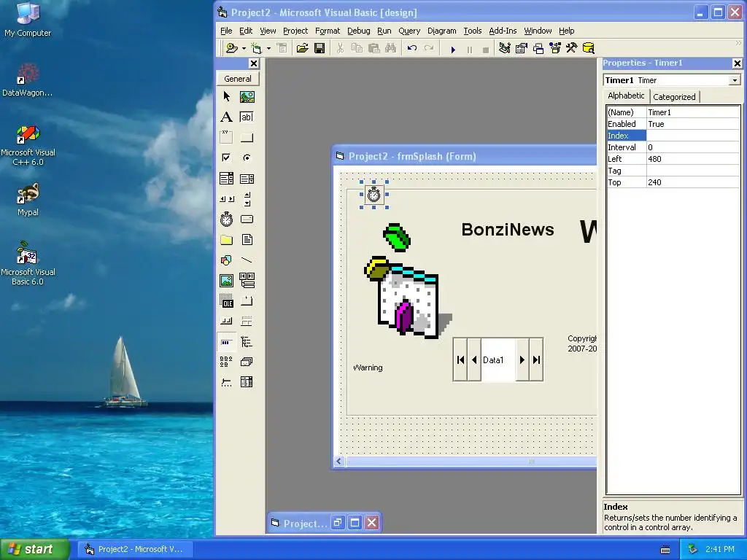Expand the Add Project dropdown arrow
This screenshot has height=560, width=747.
click(x=244, y=49)
